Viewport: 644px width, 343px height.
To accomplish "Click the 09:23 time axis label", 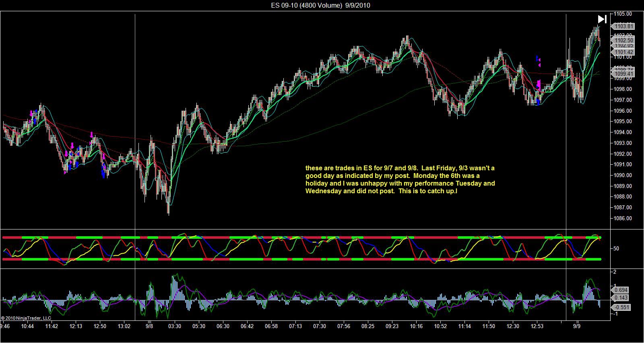I will 392,326.
